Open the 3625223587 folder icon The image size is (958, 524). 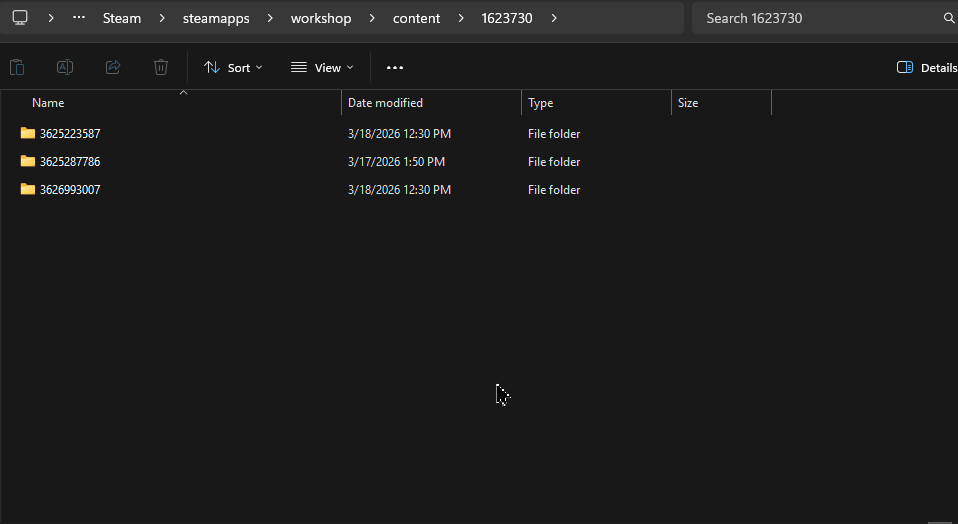[x=28, y=133]
